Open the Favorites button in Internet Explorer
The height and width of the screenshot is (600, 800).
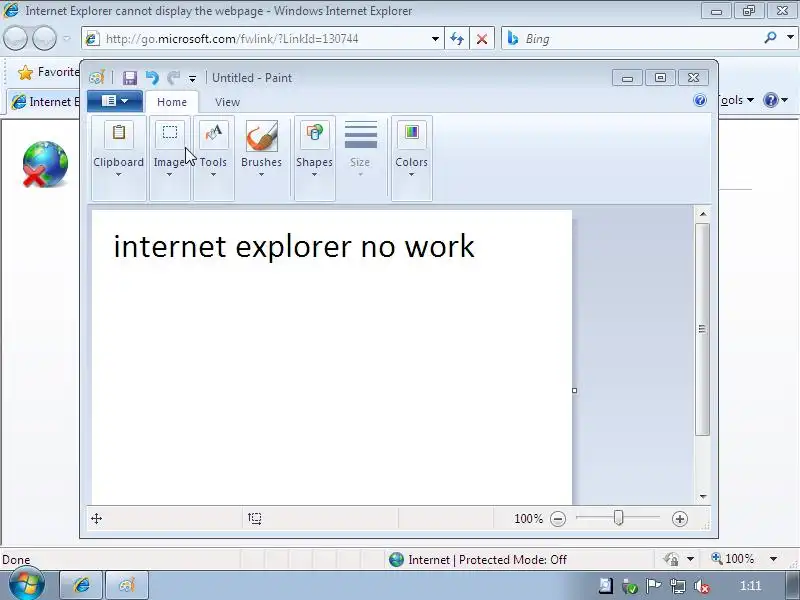48,72
